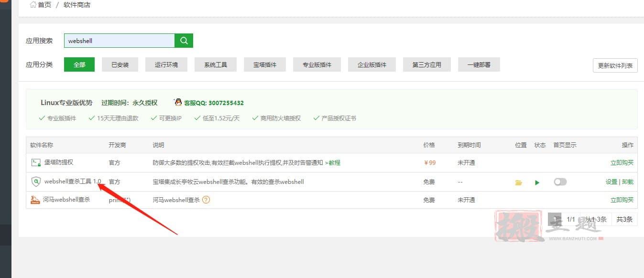Click the QQ penguin icon
Image resolution: width=644 pixels, height=278 pixels.
(178, 102)
